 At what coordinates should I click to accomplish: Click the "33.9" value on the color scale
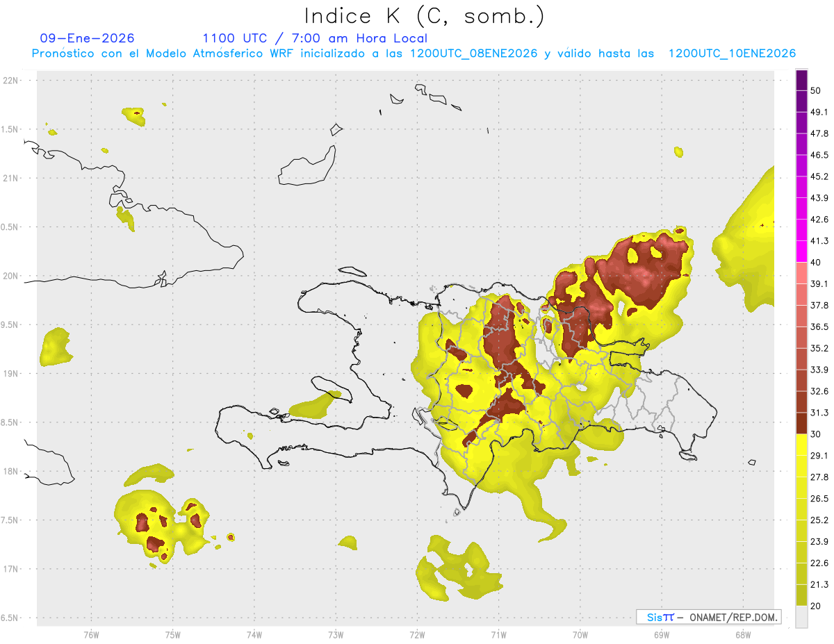coord(819,370)
